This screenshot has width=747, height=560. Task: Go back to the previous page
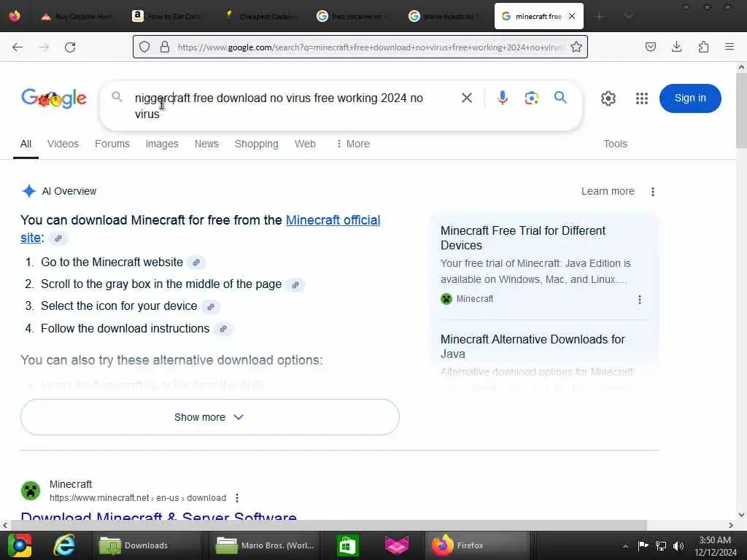(x=18, y=47)
